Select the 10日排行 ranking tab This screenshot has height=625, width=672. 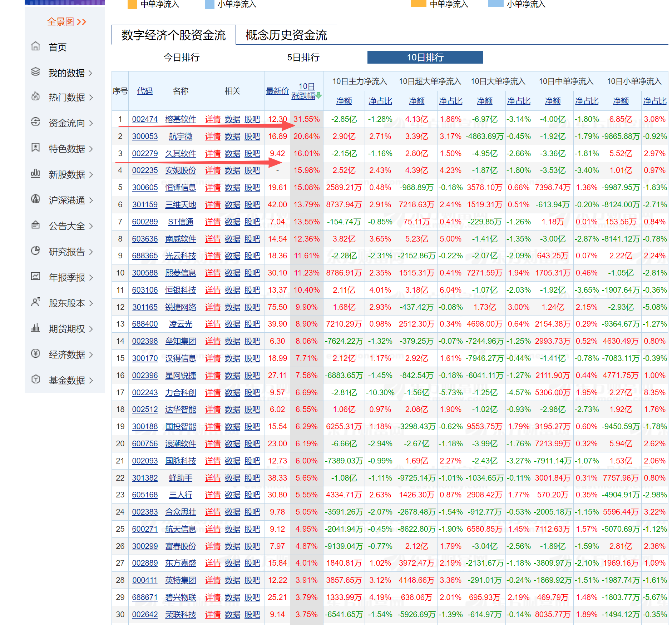(425, 57)
